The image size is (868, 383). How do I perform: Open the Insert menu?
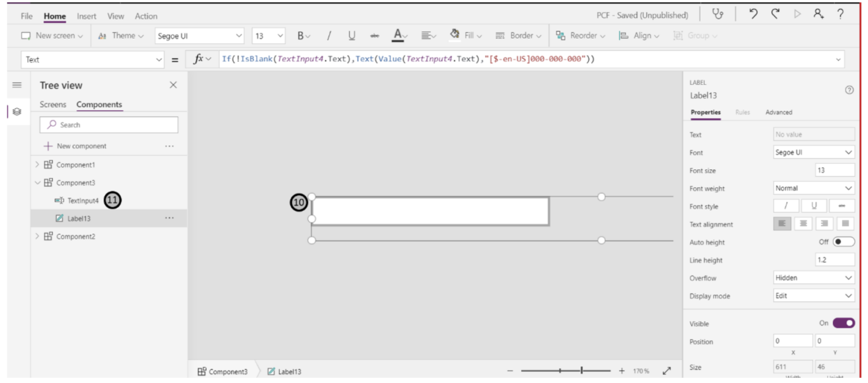(x=86, y=16)
